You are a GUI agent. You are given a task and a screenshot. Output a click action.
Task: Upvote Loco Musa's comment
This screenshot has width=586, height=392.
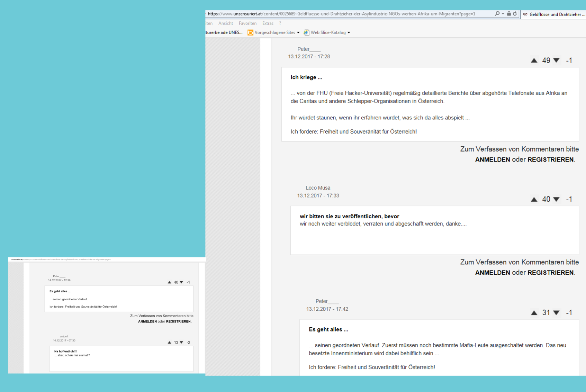534,199
